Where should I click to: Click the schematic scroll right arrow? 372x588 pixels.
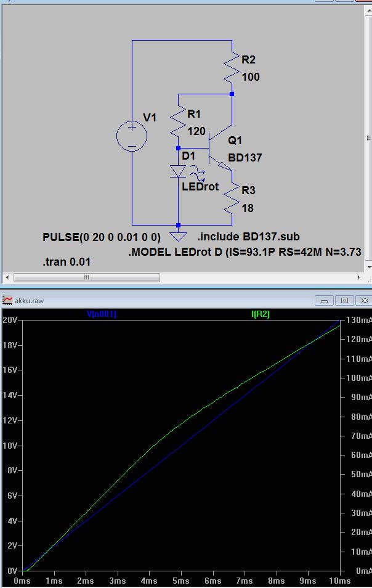[359, 277]
